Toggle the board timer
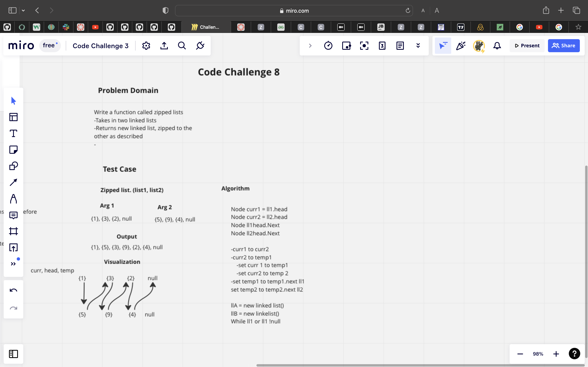The width and height of the screenshot is (588, 367). click(328, 45)
